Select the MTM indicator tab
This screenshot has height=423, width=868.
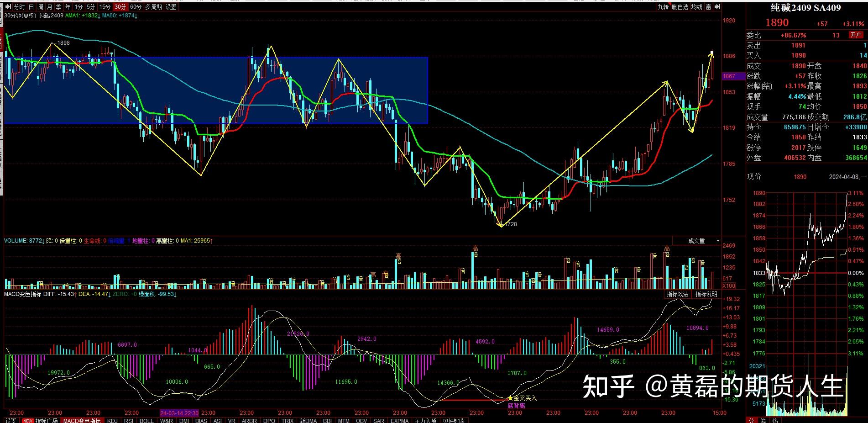pos(344,420)
